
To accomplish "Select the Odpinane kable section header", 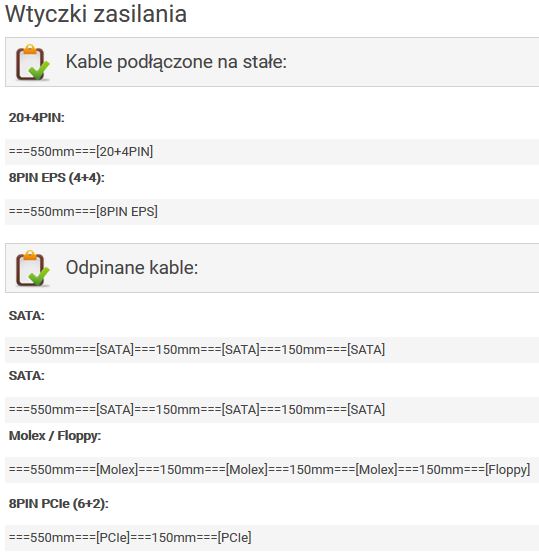I will (x=272, y=268).
